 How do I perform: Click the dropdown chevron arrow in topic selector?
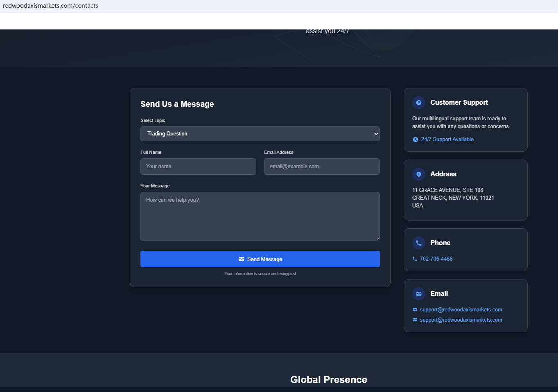point(376,134)
